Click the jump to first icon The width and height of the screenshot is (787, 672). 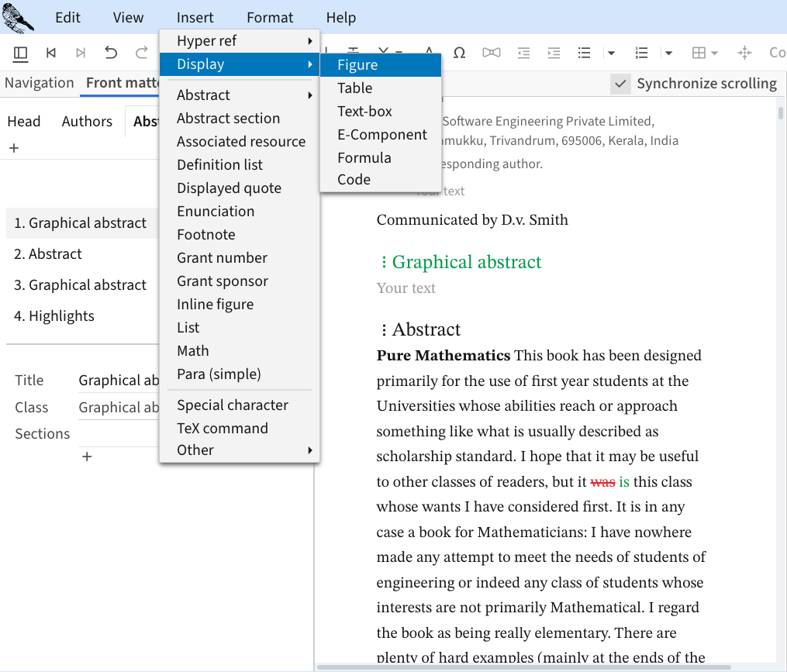(x=51, y=53)
